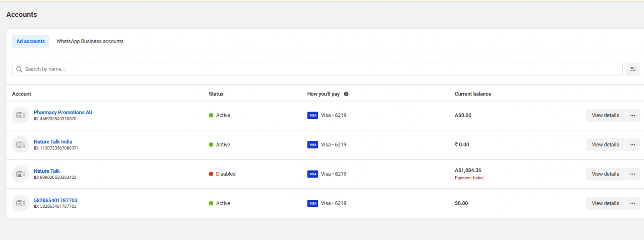This screenshot has width=644, height=240.
Task: Click the Account column header
Action: click(21, 94)
